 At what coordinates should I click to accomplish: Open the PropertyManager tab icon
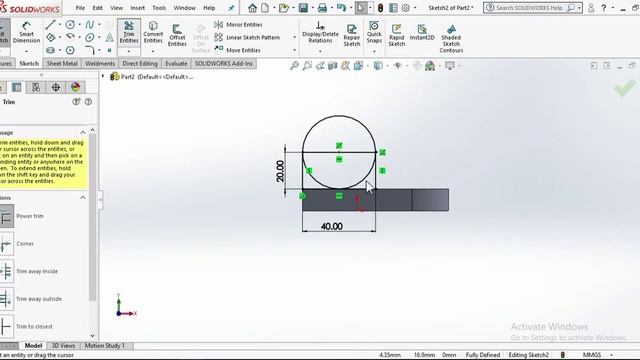[16, 87]
